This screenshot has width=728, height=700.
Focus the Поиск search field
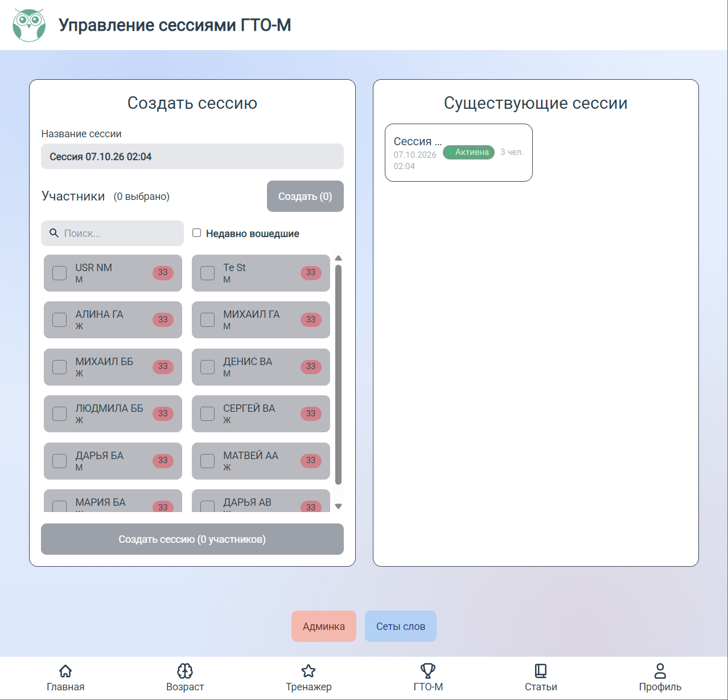[x=112, y=233]
